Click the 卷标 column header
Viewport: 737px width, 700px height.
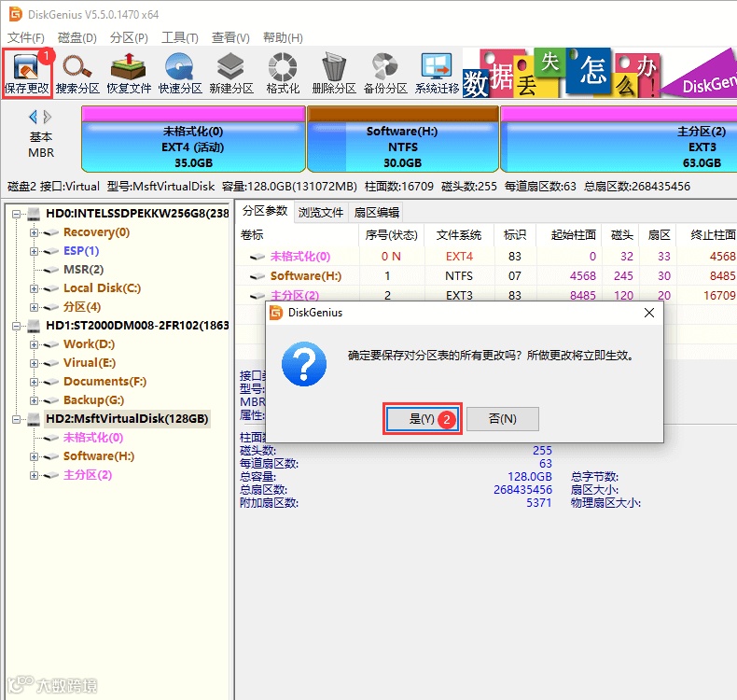click(x=298, y=234)
